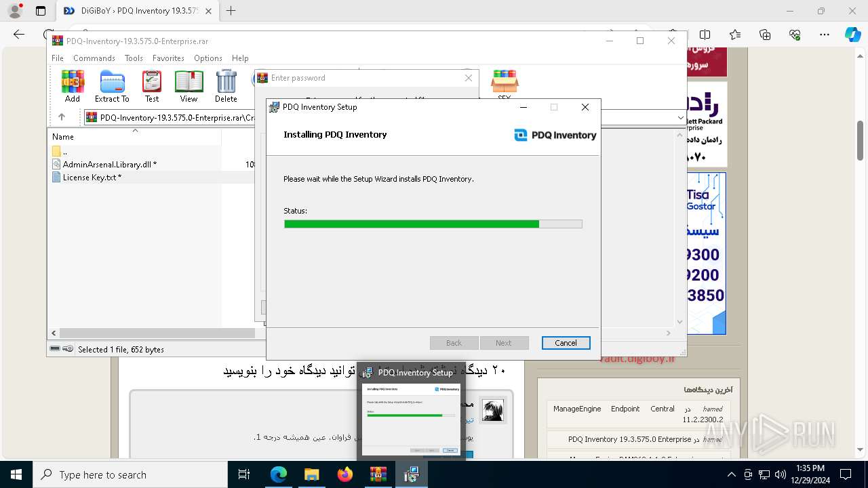The width and height of the screenshot is (868, 488).
Task: Open Task View on the taskbar
Action: (244, 474)
